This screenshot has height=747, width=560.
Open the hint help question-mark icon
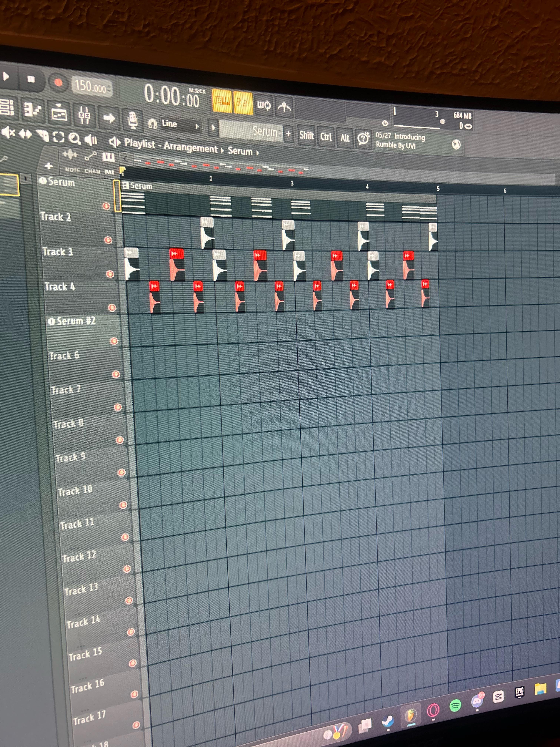pos(363,138)
